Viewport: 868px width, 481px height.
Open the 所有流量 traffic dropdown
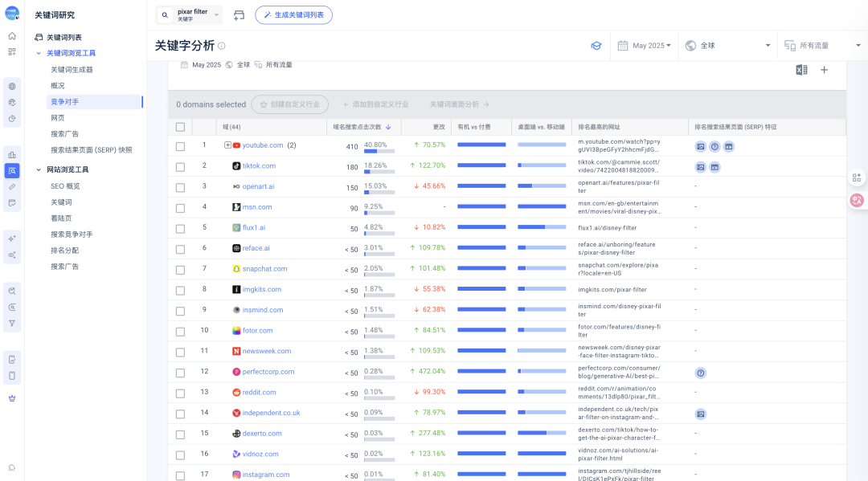pyautogui.click(x=823, y=46)
